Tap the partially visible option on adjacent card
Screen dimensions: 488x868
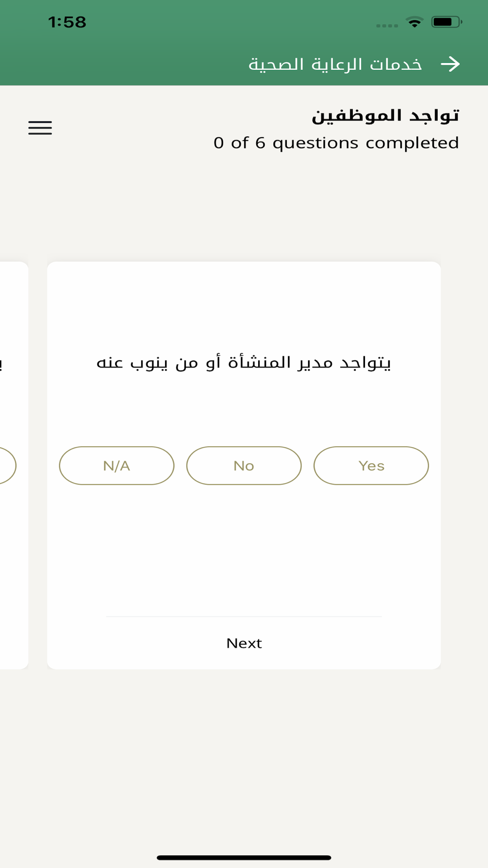[x=7, y=465]
